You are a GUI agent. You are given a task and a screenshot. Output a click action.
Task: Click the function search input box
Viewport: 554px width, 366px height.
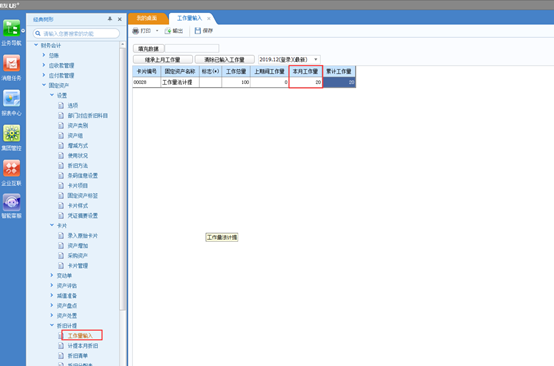coord(76,34)
